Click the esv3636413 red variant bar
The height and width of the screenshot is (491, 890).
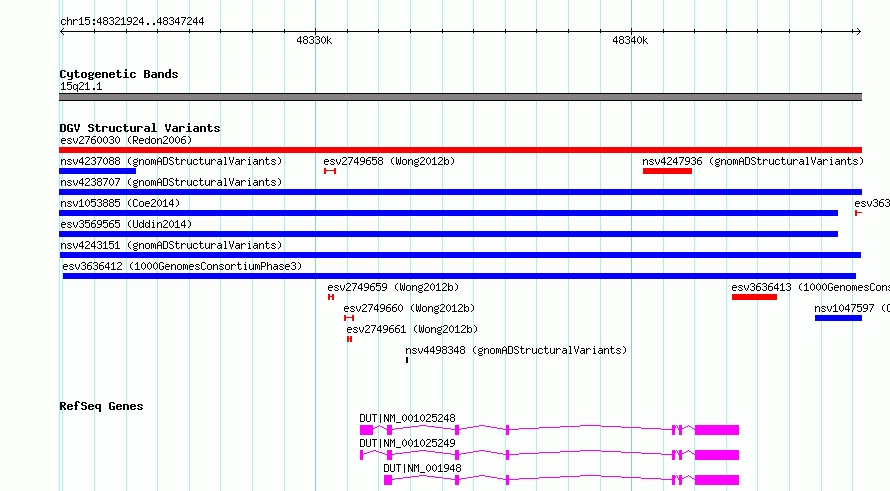[754, 297]
